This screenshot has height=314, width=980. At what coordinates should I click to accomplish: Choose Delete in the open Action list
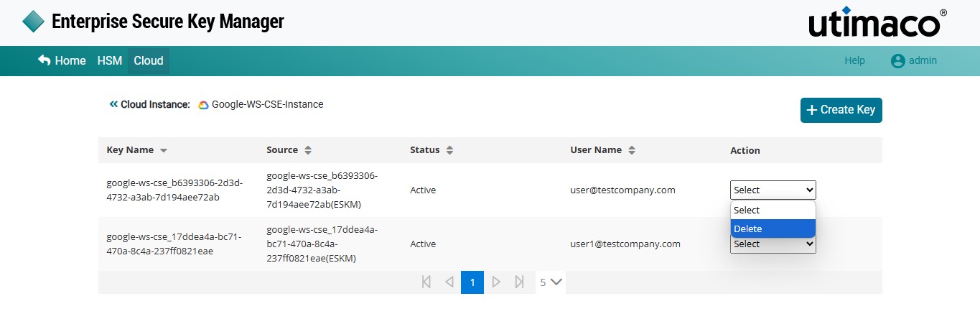pyautogui.click(x=773, y=228)
